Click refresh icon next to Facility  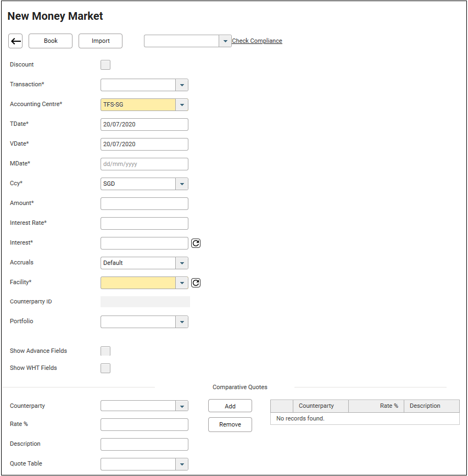click(196, 283)
